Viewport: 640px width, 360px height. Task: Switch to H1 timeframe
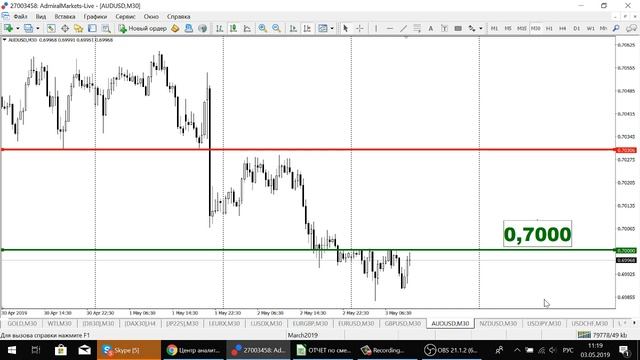click(x=549, y=28)
